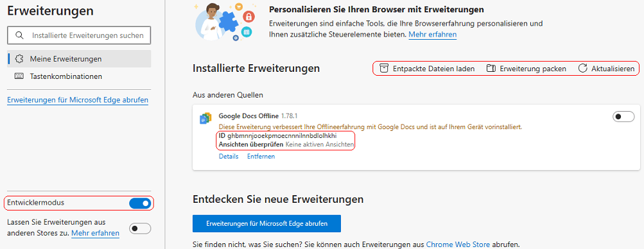644x249 pixels.
Task: Click Aktualisieren button text
Action: (x=613, y=69)
